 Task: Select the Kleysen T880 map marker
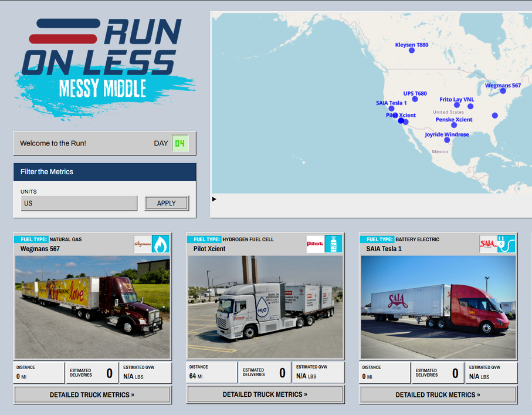click(412, 50)
